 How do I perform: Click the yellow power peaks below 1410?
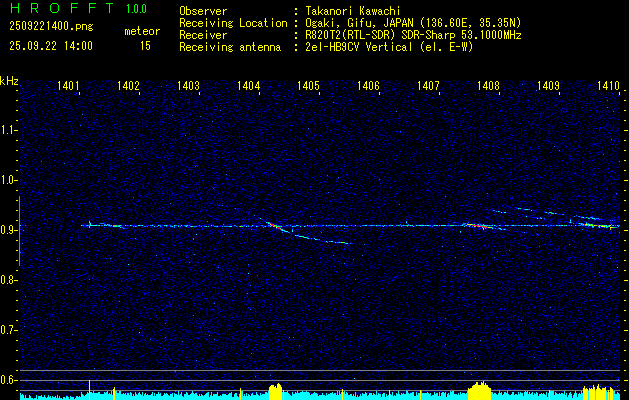(x=598, y=392)
